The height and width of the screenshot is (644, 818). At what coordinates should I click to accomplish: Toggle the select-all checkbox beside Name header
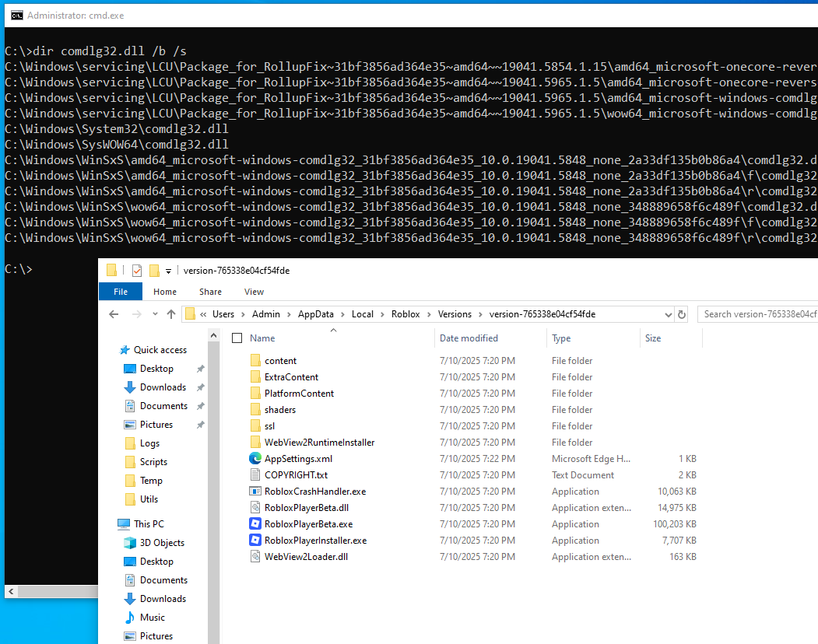tap(237, 338)
